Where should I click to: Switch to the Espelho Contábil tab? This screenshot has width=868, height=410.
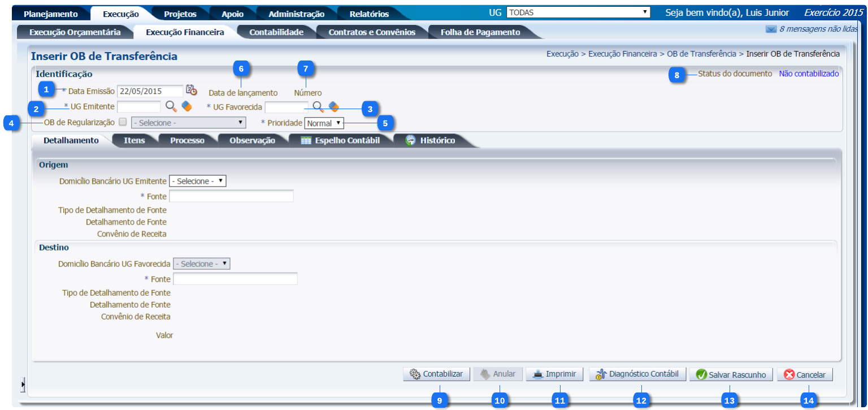pos(340,140)
